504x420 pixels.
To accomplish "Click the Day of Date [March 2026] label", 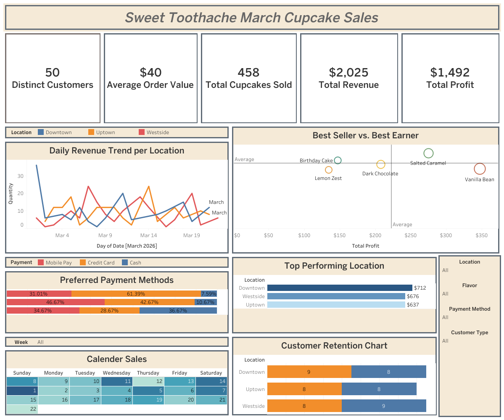I will (x=127, y=246).
